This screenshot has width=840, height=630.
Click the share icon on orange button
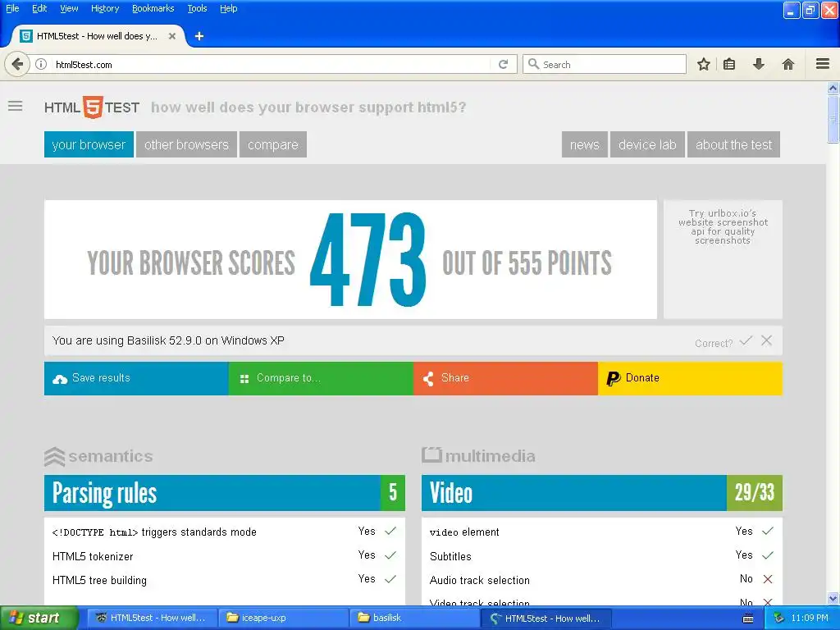point(428,379)
